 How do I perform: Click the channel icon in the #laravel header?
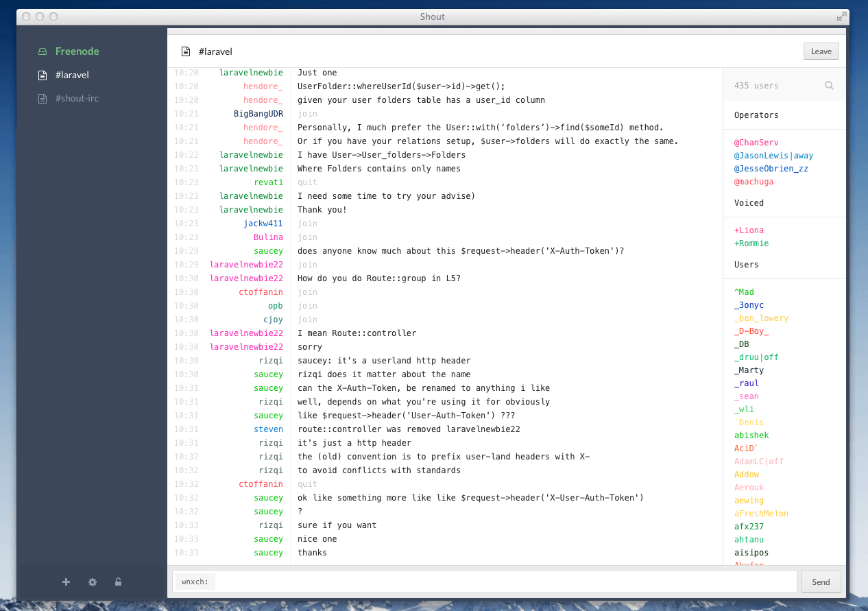(185, 51)
